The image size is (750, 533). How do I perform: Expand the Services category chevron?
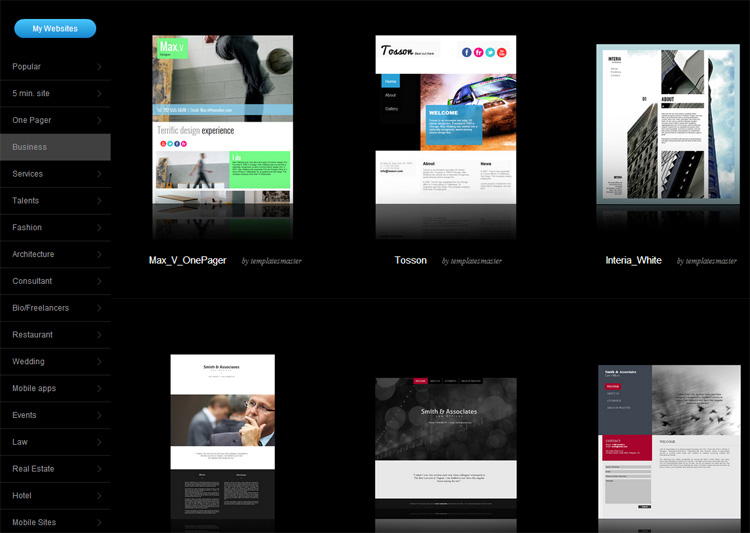tap(100, 174)
